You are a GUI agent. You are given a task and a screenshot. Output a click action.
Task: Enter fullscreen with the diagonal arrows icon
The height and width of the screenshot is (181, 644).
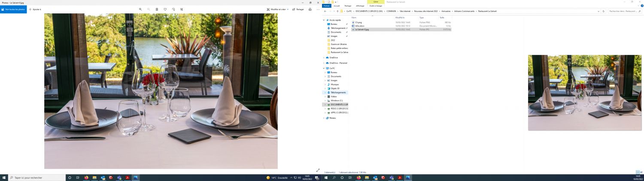318,170
